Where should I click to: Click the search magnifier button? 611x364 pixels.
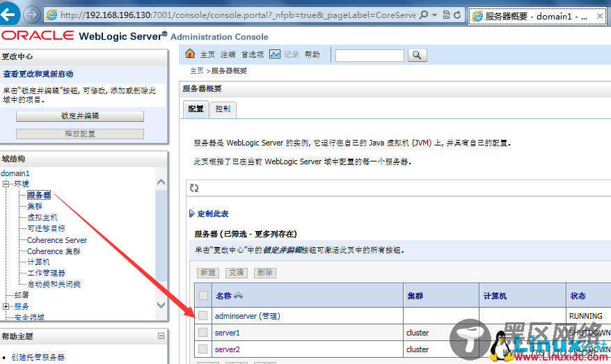coord(418,56)
